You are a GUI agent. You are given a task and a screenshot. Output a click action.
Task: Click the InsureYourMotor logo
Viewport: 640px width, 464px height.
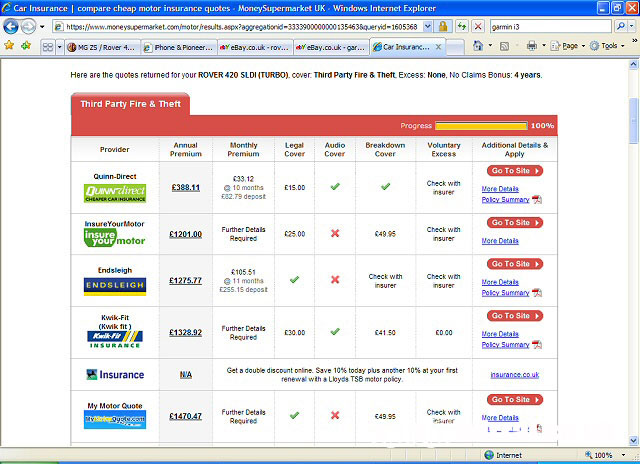click(x=115, y=238)
